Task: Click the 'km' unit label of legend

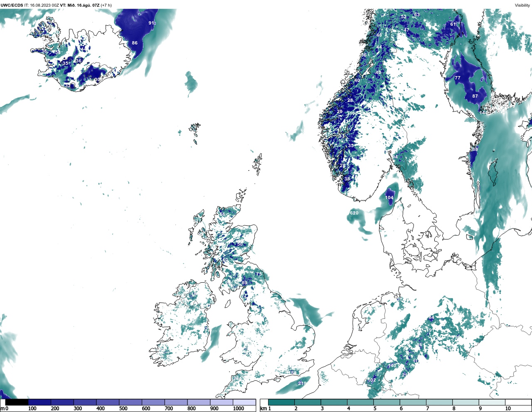Action: coord(263,409)
